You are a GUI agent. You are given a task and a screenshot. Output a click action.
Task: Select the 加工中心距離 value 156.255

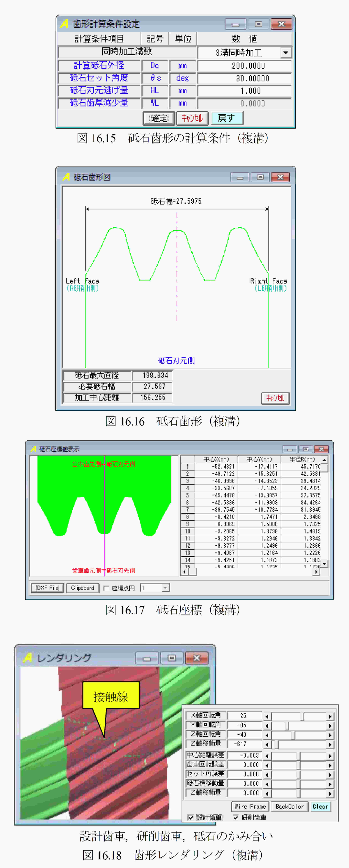[x=153, y=398]
